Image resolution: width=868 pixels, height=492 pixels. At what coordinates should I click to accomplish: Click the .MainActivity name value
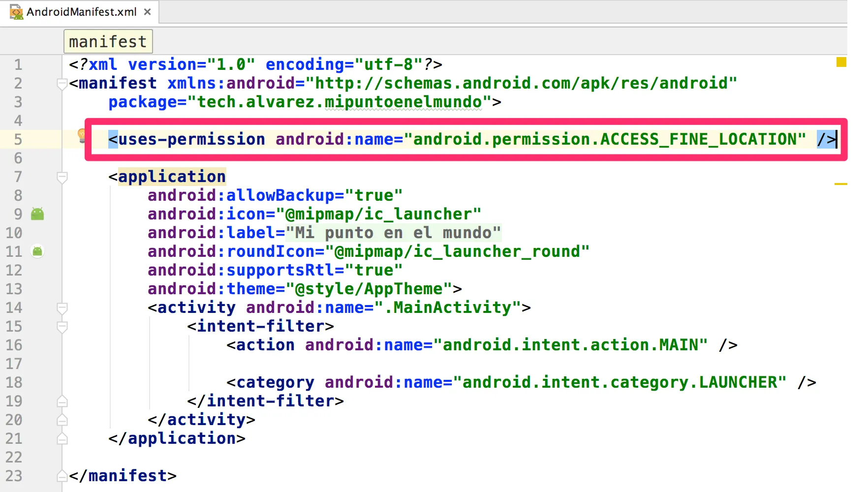pos(447,307)
